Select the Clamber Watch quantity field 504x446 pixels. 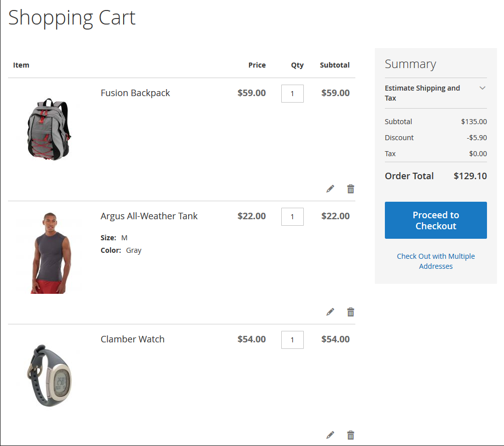(292, 340)
